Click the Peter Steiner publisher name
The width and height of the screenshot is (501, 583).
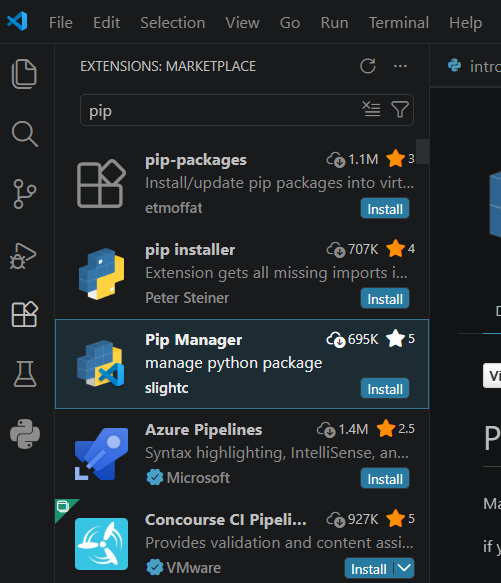tap(187, 298)
